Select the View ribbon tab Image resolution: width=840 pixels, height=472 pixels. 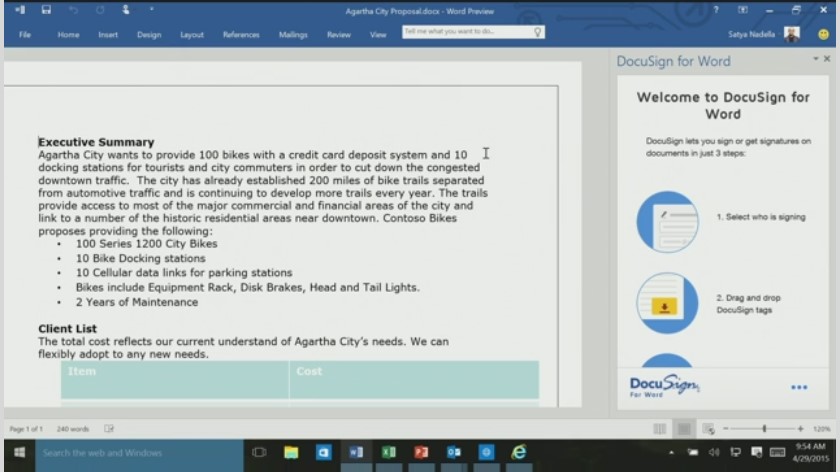point(378,34)
